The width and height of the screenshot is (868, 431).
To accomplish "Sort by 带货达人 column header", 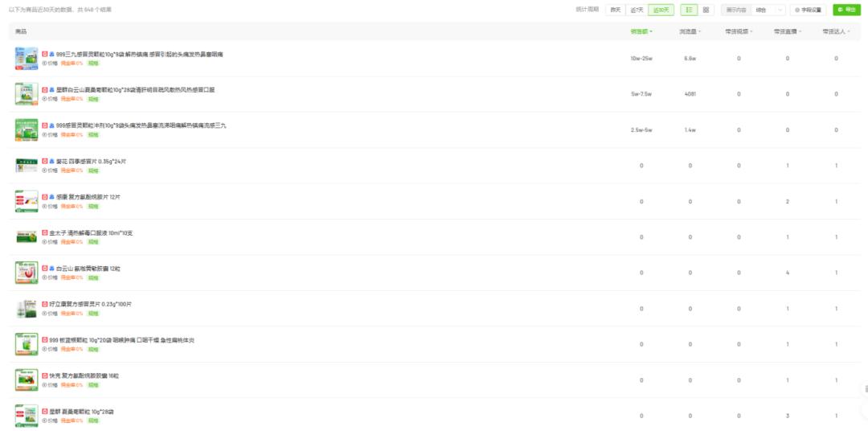I will [x=836, y=31].
